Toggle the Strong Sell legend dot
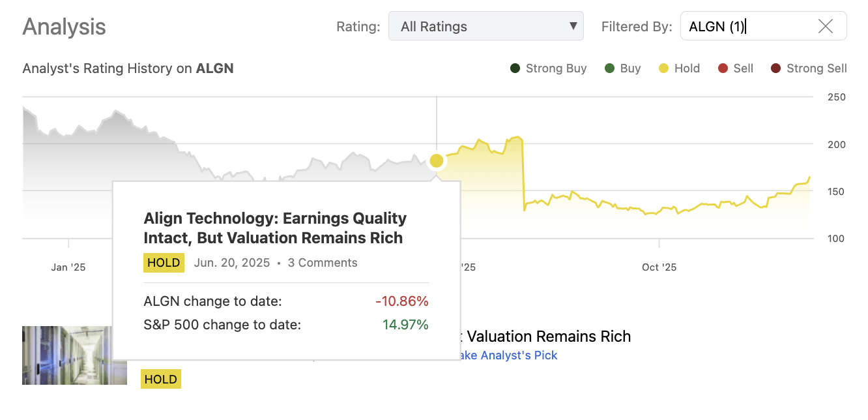Image resolution: width=868 pixels, height=420 pixels. coord(775,68)
